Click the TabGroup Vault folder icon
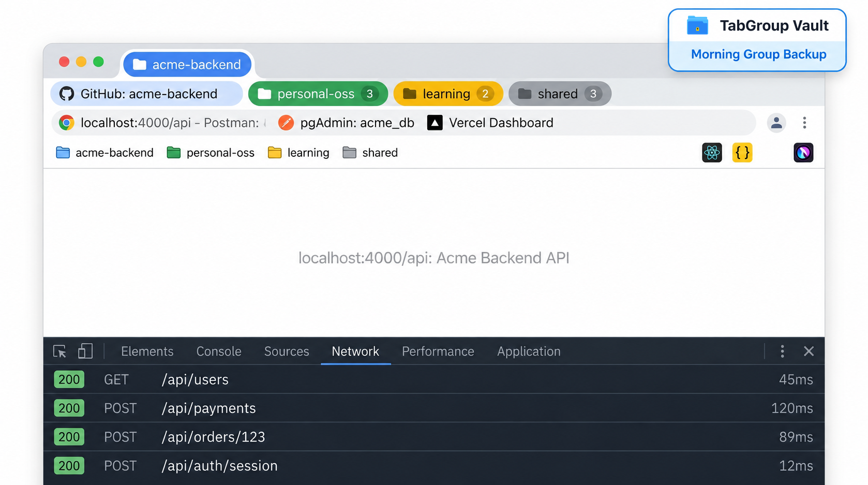The width and height of the screenshot is (868, 485). point(697,25)
